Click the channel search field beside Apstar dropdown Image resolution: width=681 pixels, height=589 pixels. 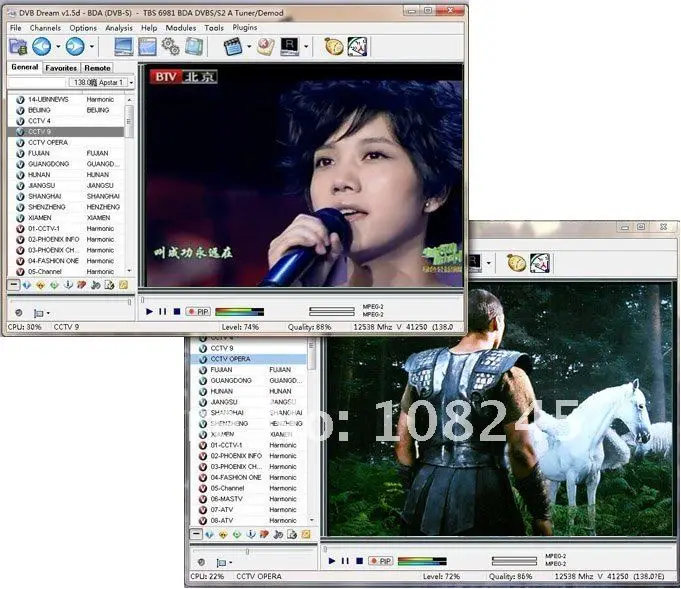click(x=37, y=82)
